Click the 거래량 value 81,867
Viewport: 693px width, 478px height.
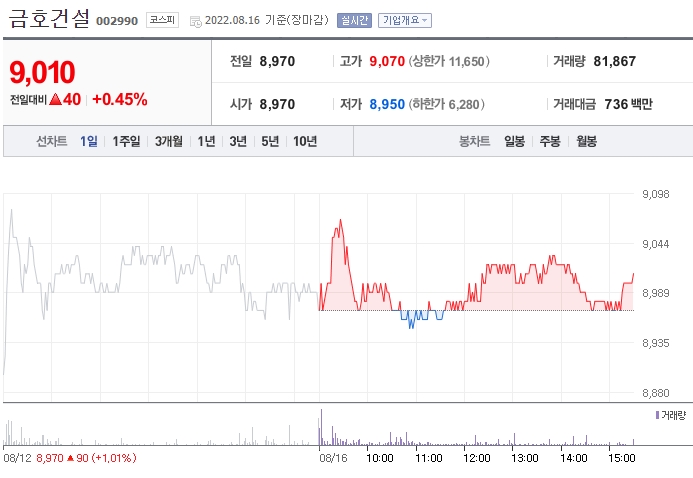coord(615,61)
